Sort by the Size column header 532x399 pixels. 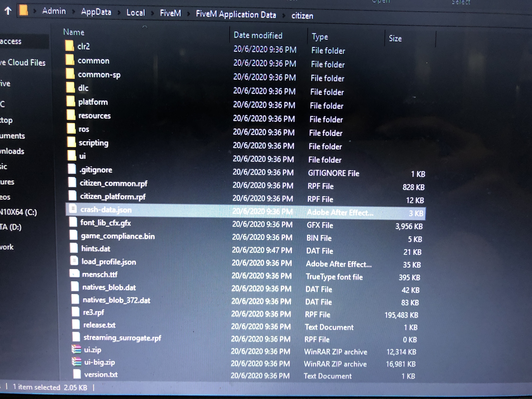click(x=395, y=39)
